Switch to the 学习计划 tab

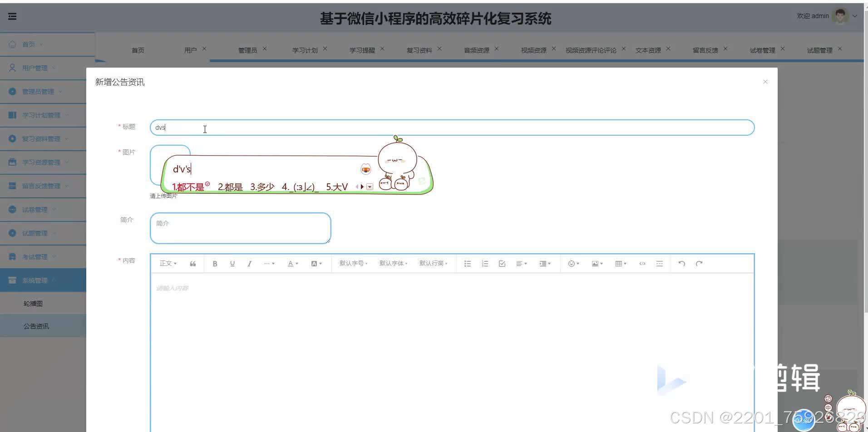tap(305, 50)
